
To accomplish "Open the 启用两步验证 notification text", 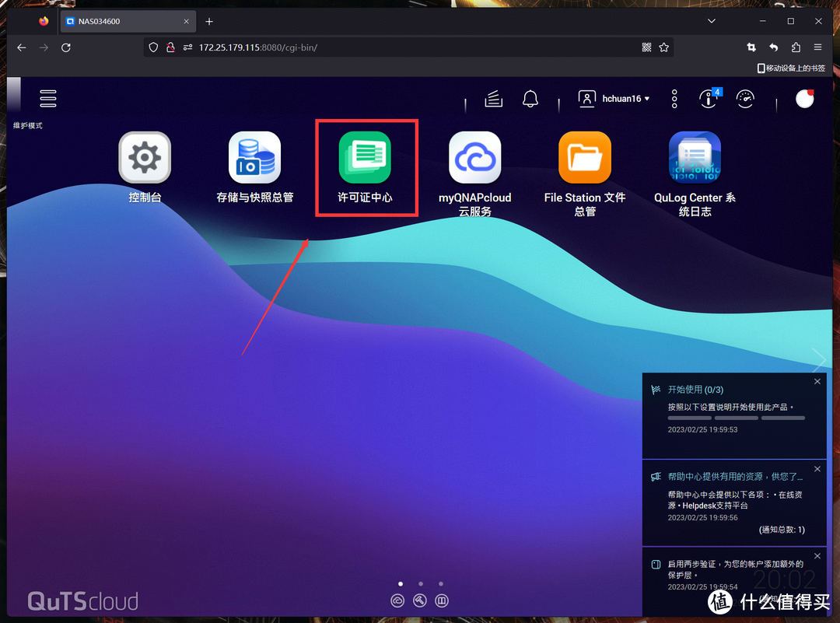I will (735, 569).
